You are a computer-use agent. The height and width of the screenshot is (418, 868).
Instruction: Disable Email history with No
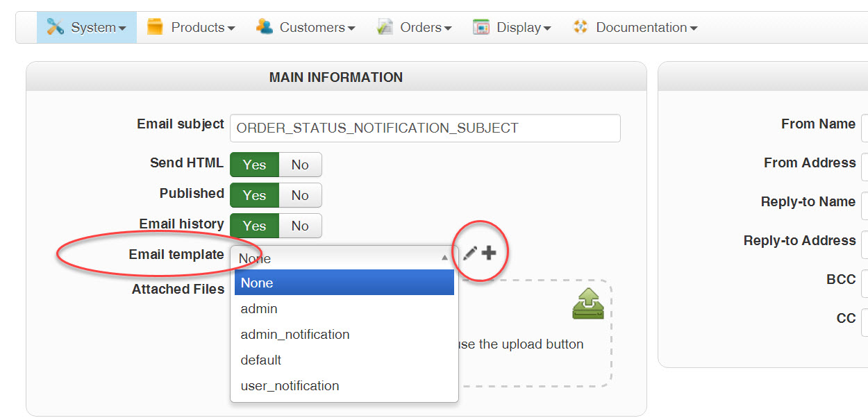click(x=300, y=226)
